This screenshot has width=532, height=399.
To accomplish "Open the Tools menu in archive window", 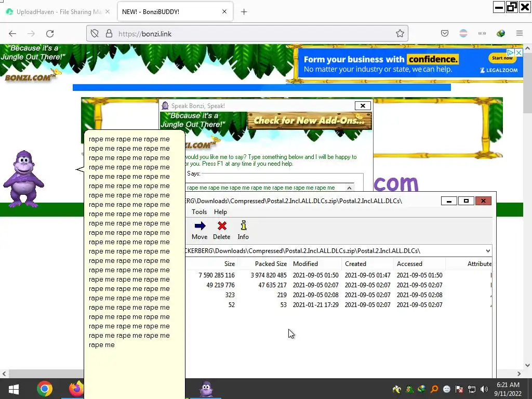I will [x=199, y=212].
